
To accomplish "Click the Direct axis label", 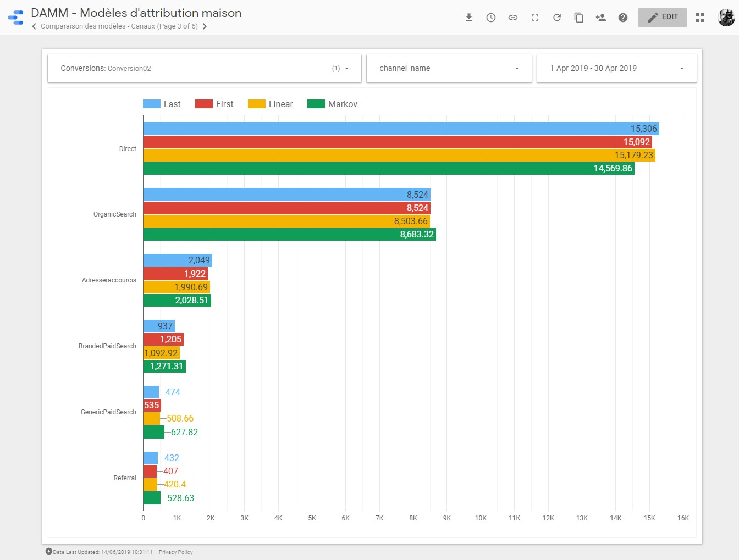I will [x=128, y=149].
